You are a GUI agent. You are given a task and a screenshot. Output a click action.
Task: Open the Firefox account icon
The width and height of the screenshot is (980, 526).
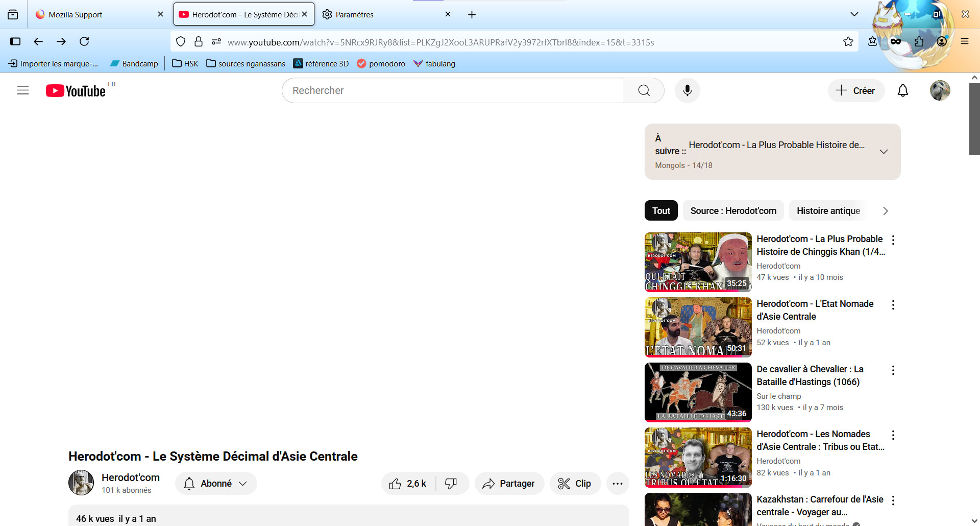pos(942,41)
